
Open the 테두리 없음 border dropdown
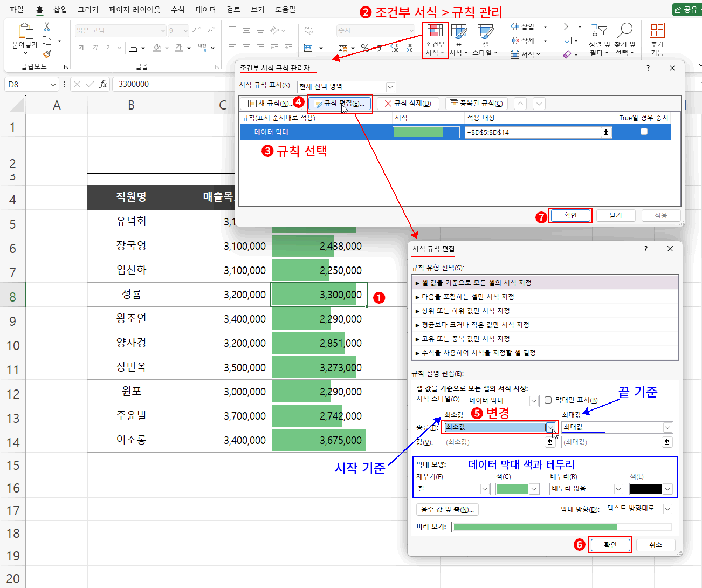pos(618,489)
